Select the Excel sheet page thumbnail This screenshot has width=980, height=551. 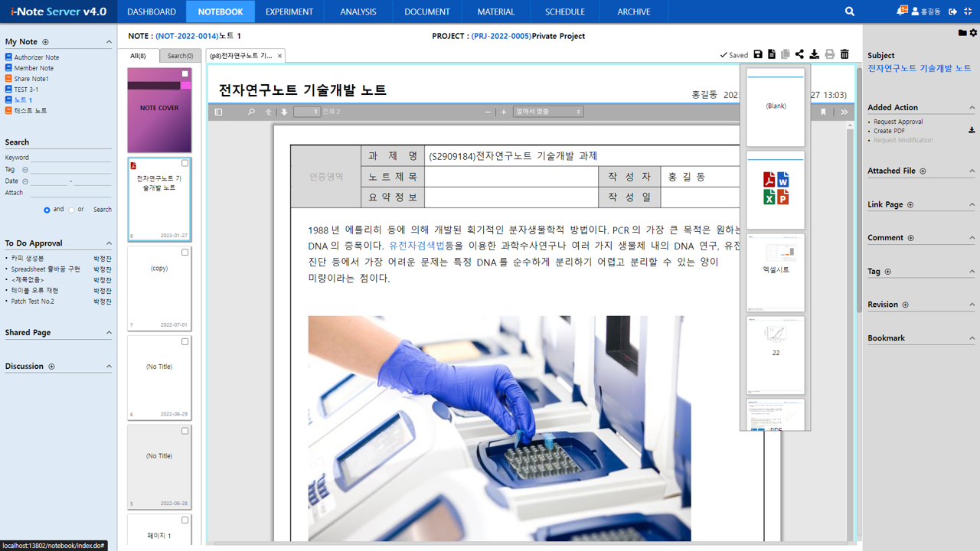pos(776,272)
